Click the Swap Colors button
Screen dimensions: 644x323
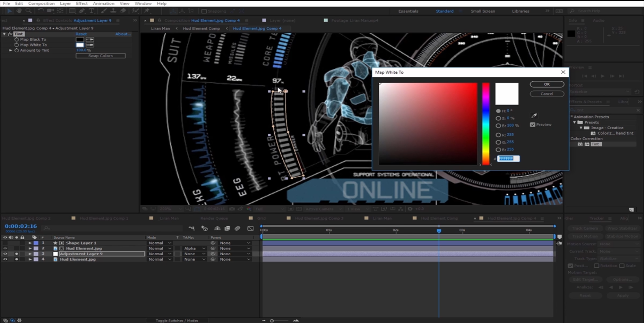(101, 56)
